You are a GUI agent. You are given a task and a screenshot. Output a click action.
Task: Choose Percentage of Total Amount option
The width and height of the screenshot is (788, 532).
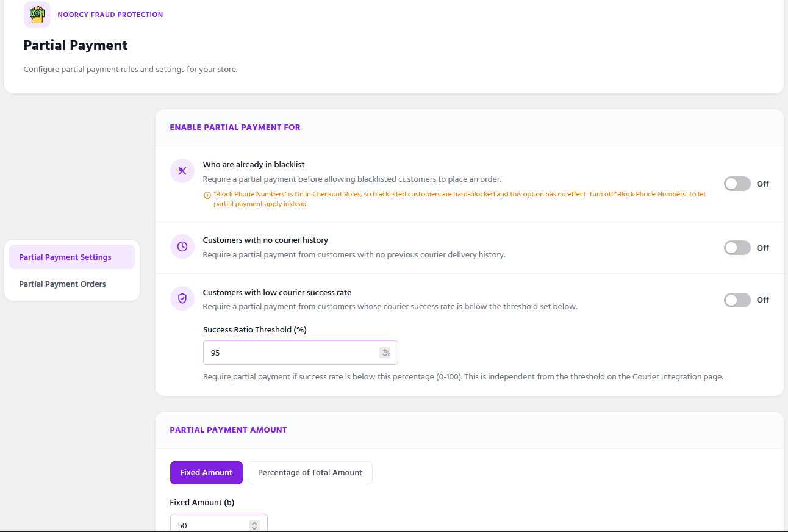[x=310, y=473]
